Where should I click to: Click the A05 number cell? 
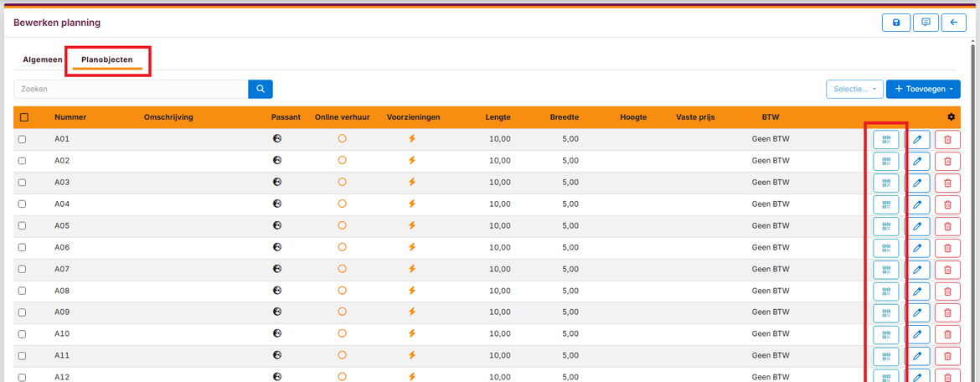tap(61, 225)
